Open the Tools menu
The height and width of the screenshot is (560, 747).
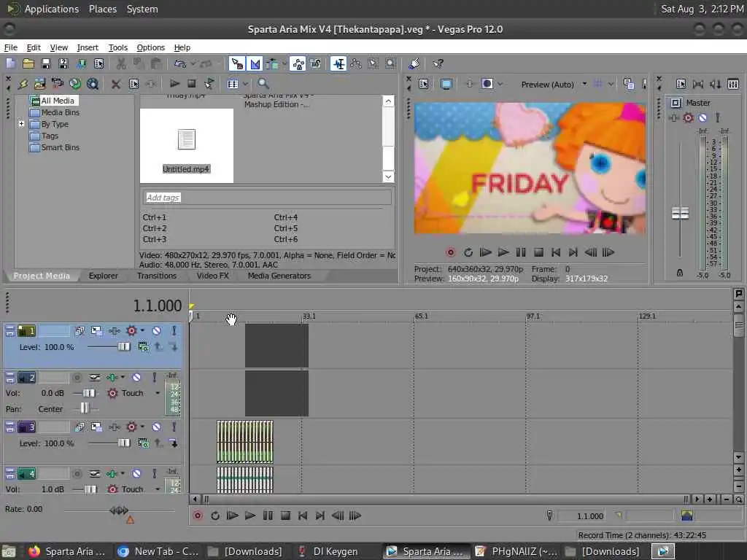tap(118, 47)
